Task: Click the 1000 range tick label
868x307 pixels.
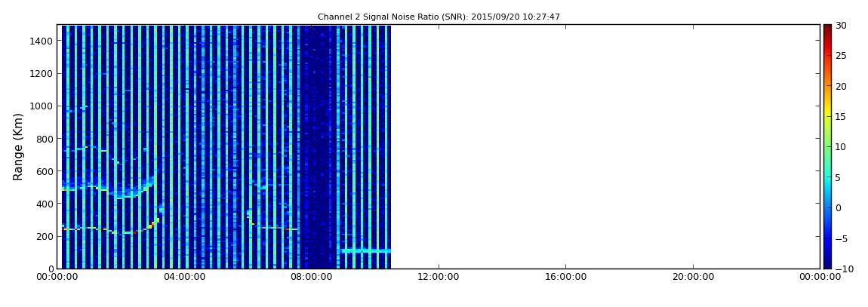Action: tap(42, 106)
